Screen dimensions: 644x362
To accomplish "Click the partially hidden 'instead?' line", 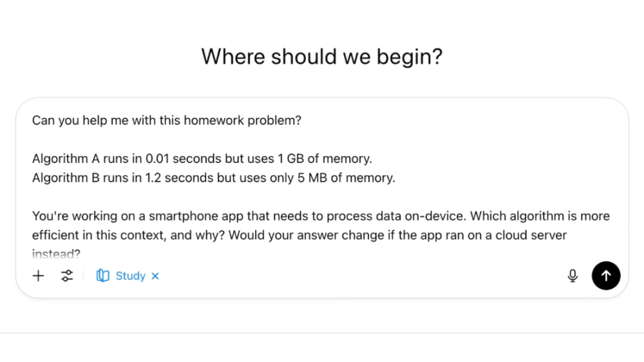I will pyautogui.click(x=56, y=254).
